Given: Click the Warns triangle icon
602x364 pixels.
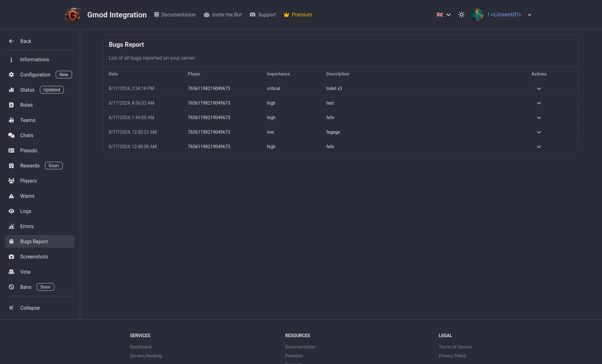Looking at the screenshot, I should (11, 196).
